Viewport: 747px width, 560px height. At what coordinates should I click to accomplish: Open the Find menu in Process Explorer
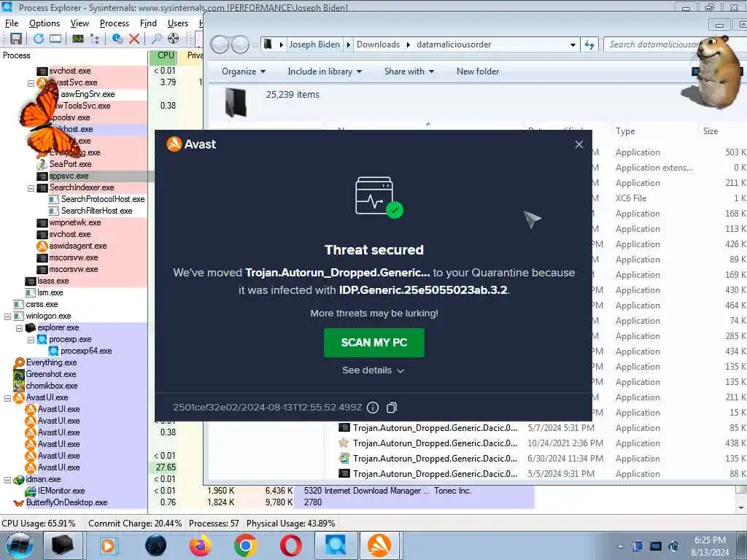click(x=148, y=23)
